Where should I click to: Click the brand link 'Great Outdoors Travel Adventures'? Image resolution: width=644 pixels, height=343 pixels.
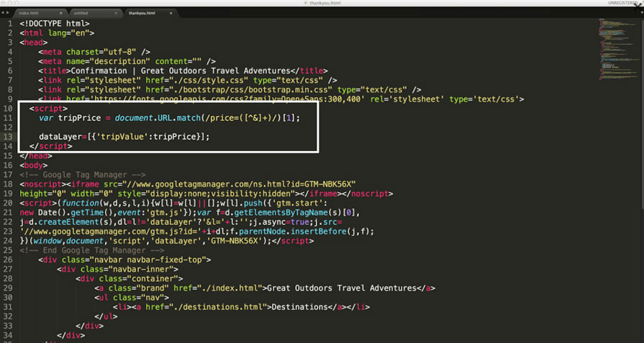coord(342,288)
